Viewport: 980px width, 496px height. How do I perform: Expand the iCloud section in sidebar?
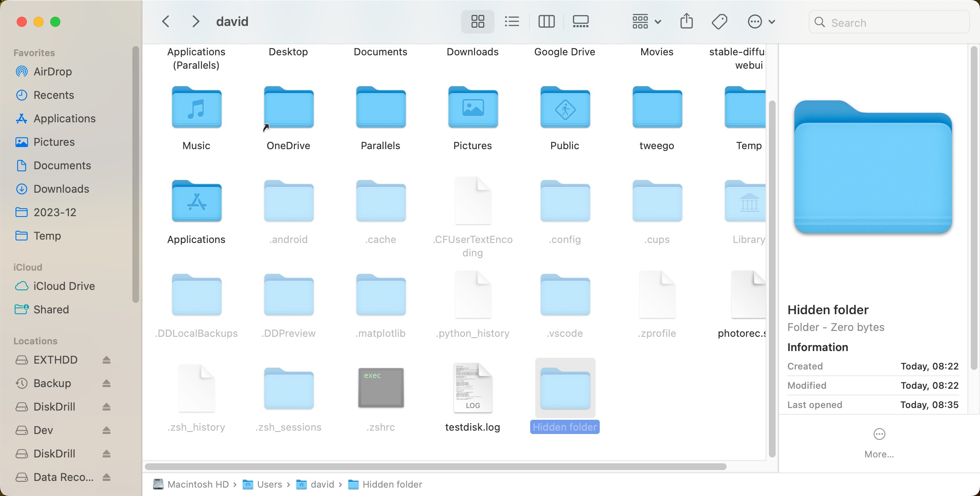tap(28, 266)
